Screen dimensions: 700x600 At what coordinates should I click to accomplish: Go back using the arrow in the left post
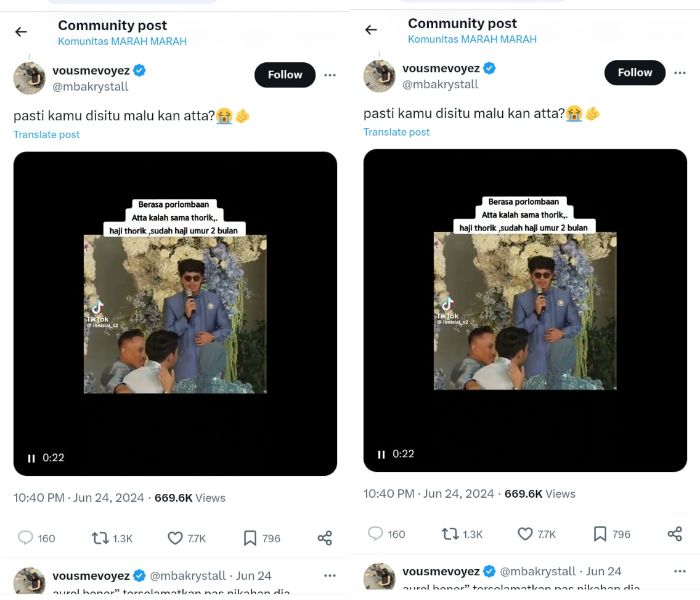(x=21, y=32)
